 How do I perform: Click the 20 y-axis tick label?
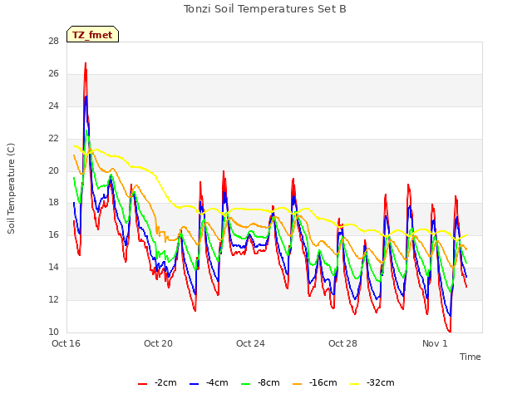coord(53,170)
